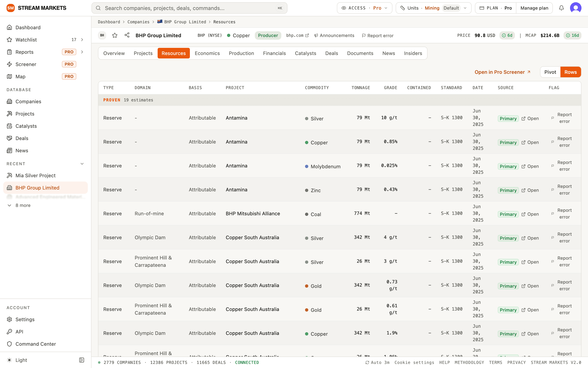Open the Economics tab
The height and width of the screenshot is (368, 588).
[x=207, y=53]
